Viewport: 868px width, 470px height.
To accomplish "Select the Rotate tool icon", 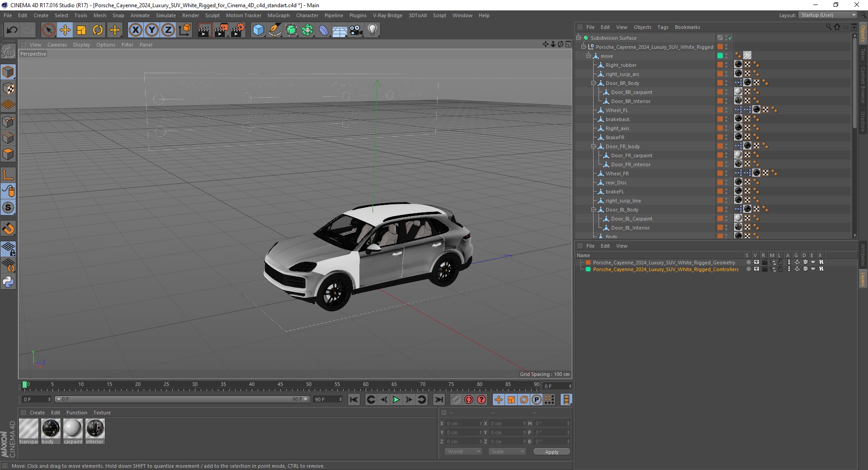I will coord(98,30).
